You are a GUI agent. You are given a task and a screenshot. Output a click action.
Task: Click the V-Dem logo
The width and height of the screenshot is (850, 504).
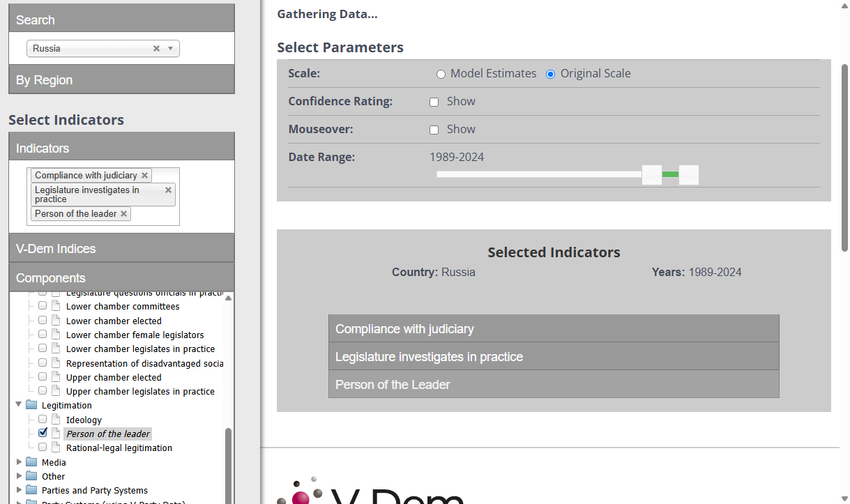pyautogui.click(x=370, y=490)
